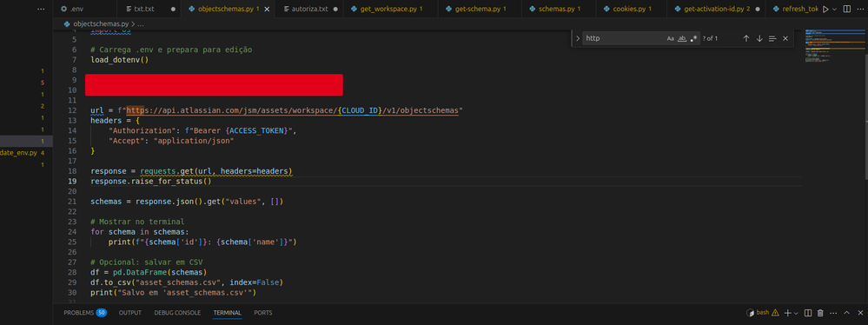Click the unsaved dot on autoriza.txt tab
This screenshot has width=868, height=325.
click(x=335, y=10)
